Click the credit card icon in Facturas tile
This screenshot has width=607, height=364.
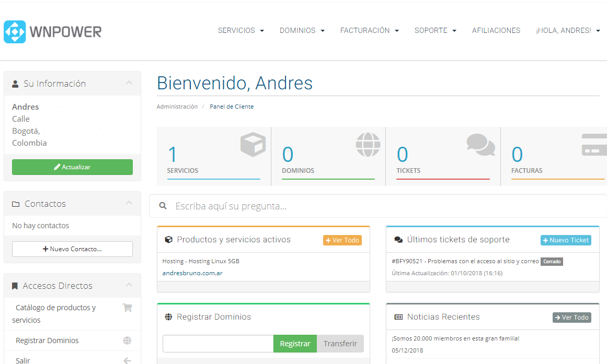tap(594, 145)
